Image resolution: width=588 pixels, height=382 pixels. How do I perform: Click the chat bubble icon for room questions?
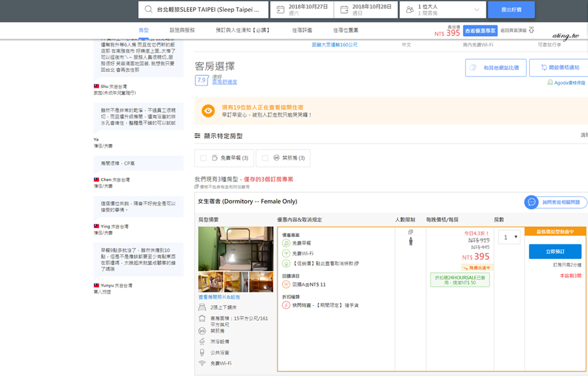click(x=532, y=202)
